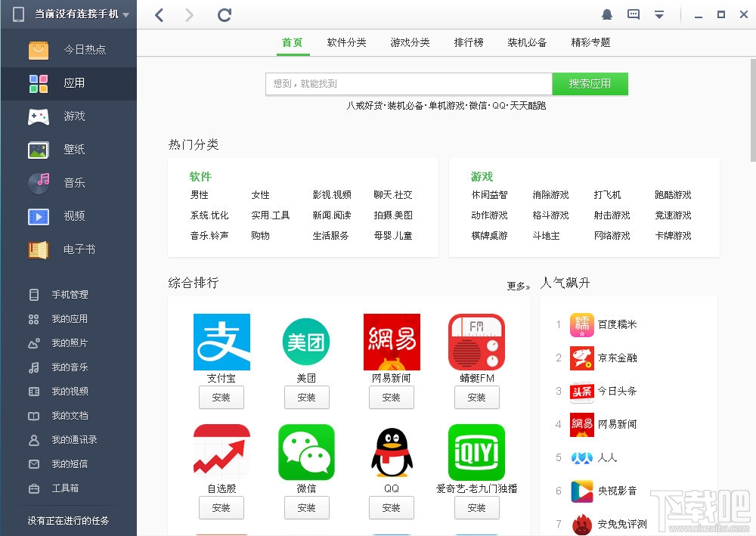Image resolution: width=756 pixels, height=536 pixels.
Task: Expand the 当前没有连接手机 device dropdown
Action: pyautogui.click(x=125, y=15)
